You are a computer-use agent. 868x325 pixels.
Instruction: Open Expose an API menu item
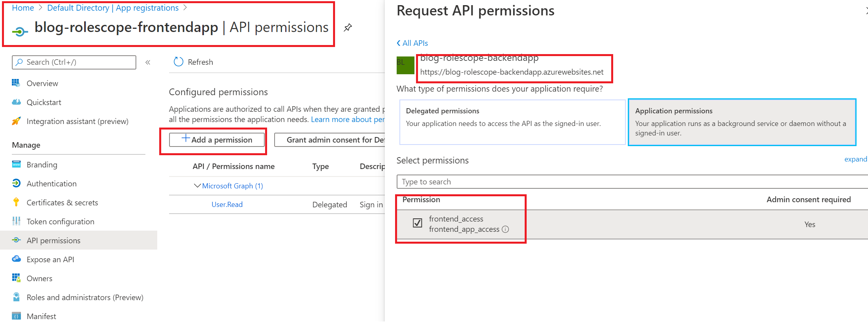50,259
